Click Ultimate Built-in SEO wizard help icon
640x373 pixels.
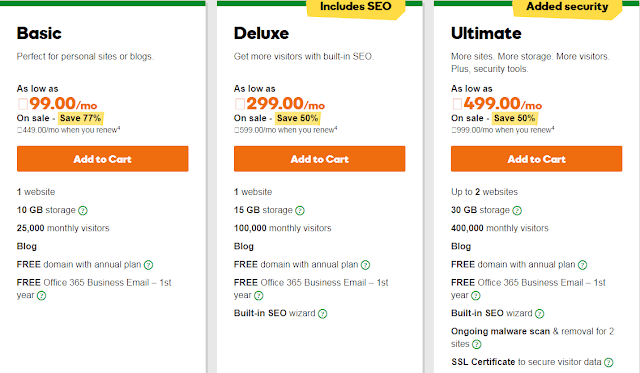540,314
